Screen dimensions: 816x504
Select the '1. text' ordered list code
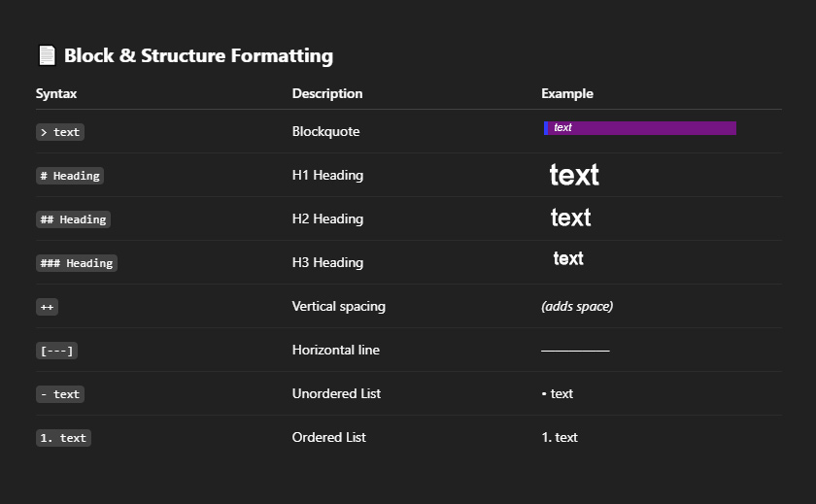point(63,438)
